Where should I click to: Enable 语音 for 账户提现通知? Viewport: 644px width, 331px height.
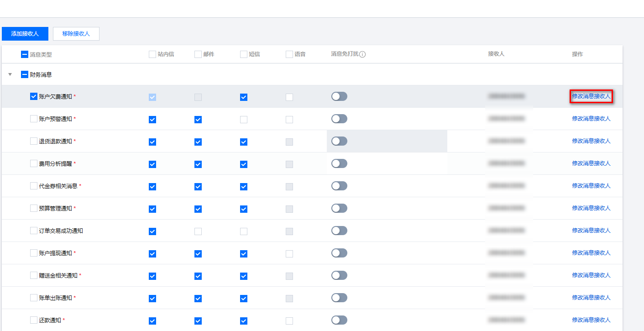289,254
